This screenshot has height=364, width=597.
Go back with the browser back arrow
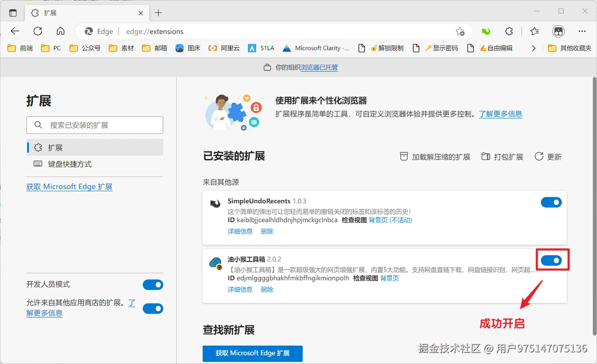click(x=15, y=31)
